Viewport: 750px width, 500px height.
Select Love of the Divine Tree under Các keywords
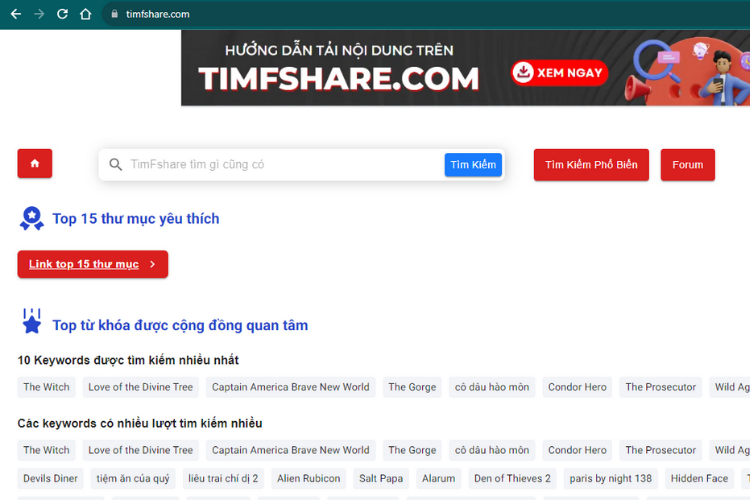pyautogui.click(x=141, y=450)
